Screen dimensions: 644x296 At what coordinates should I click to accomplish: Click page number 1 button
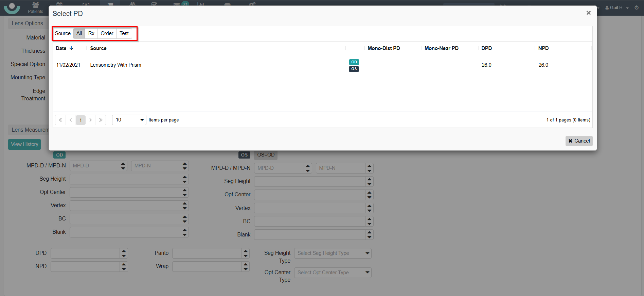[80, 120]
